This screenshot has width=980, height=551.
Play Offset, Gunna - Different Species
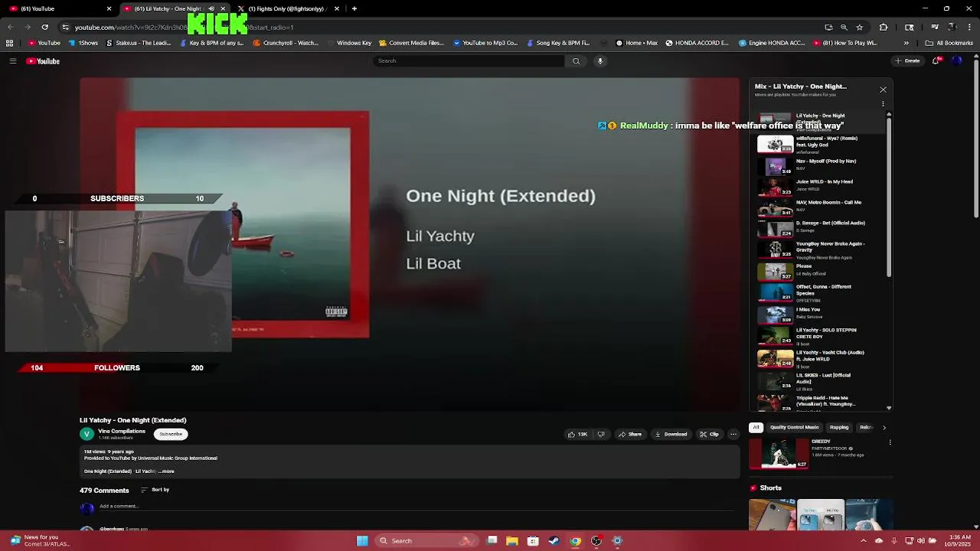pyautogui.click(x=820, y=293)
